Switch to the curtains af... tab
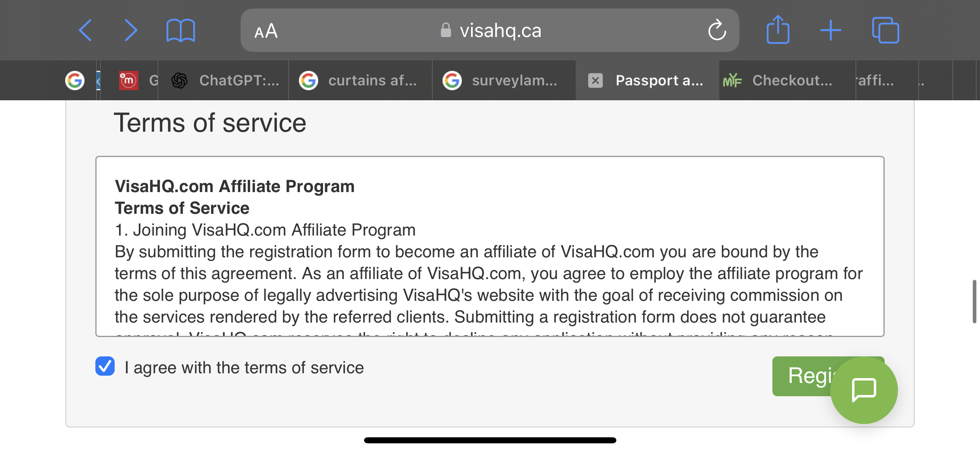Viewport: 980px width, 453px height. [x=360, y=81]
